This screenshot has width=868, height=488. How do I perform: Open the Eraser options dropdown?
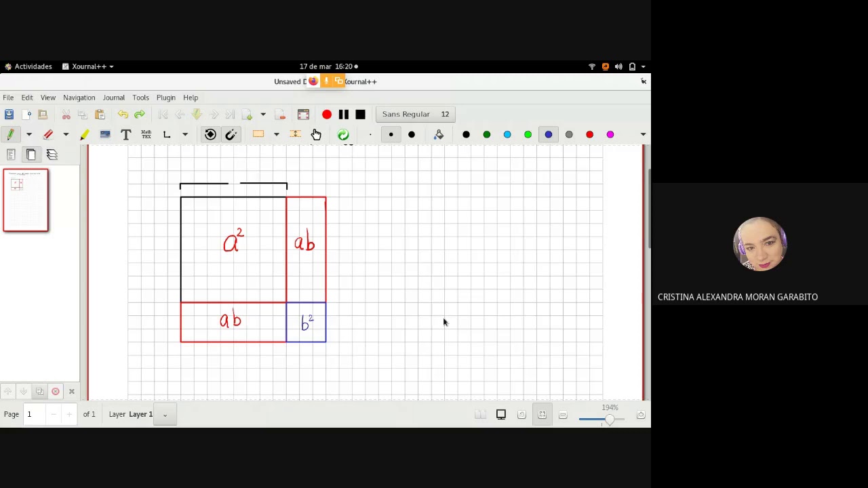pos(66,134)
